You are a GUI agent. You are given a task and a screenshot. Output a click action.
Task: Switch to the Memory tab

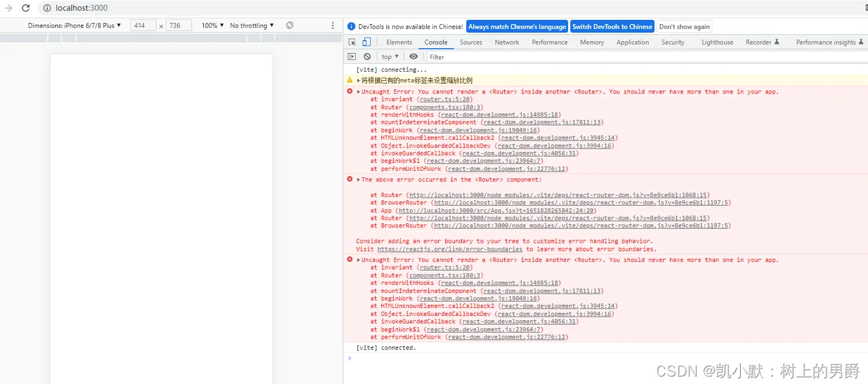[x=592, y=42]
